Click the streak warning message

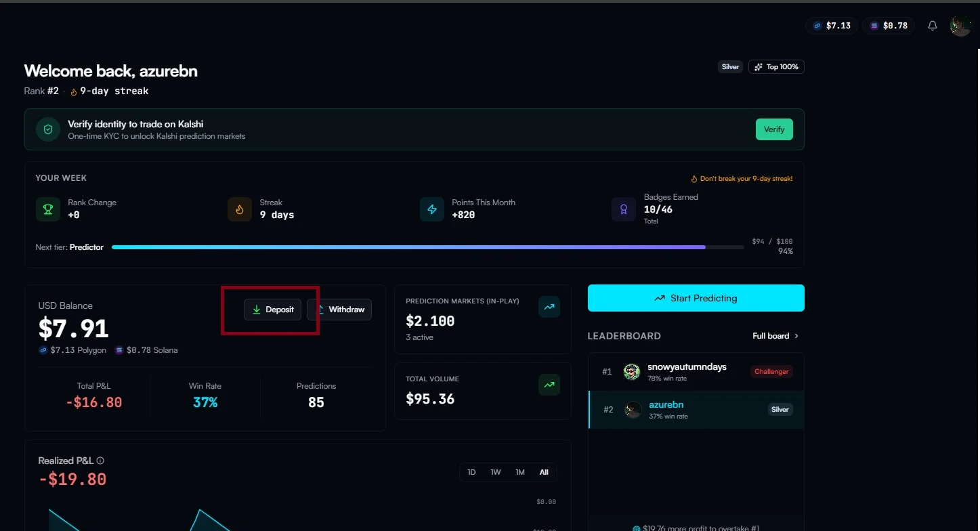pyautogui.click(x=742, y=179)
